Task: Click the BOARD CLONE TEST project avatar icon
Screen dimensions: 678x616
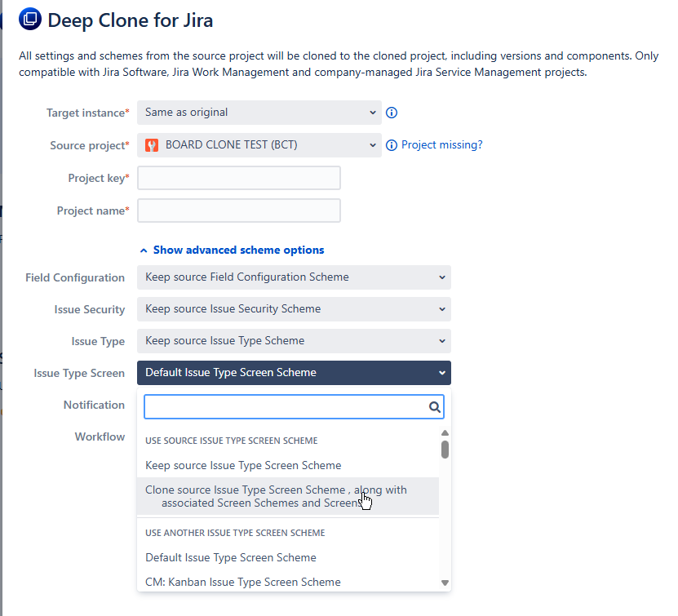Action: tap(152, 145)
